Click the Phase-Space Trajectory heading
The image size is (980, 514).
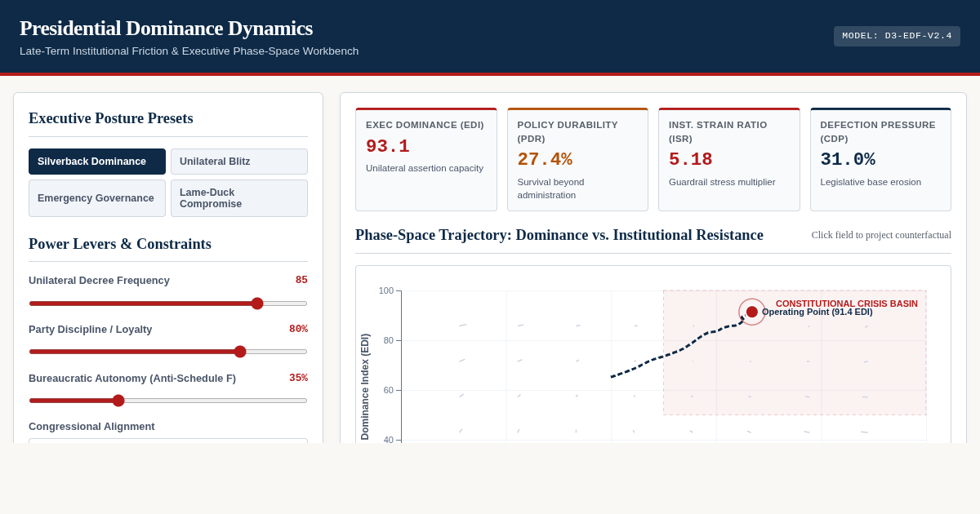coord(559,235)
